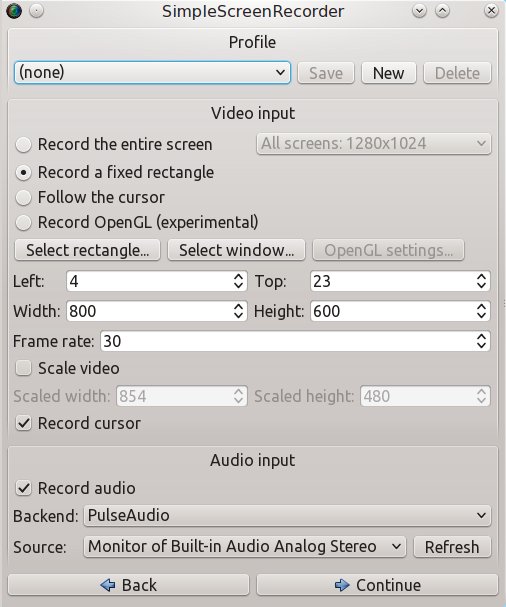Click the New profile button
The width and height of the screenshot is (506, 607).
pyautogui.click(x=389, y=73)
